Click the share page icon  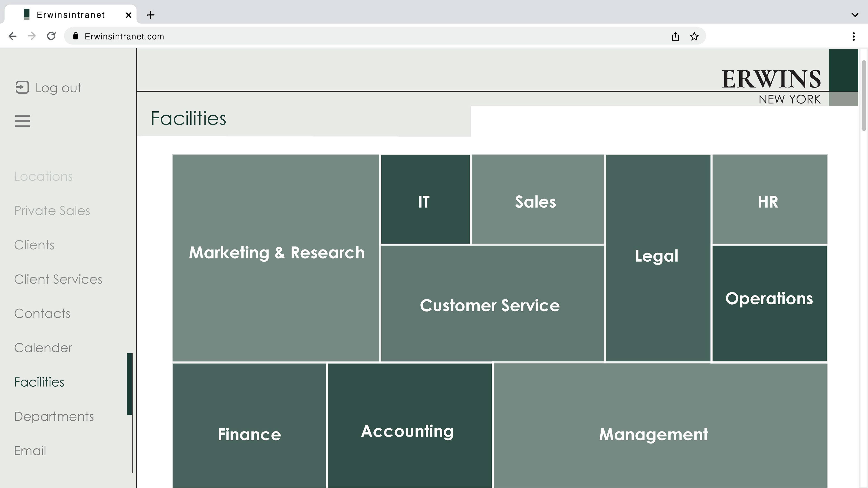coord(675,36)
